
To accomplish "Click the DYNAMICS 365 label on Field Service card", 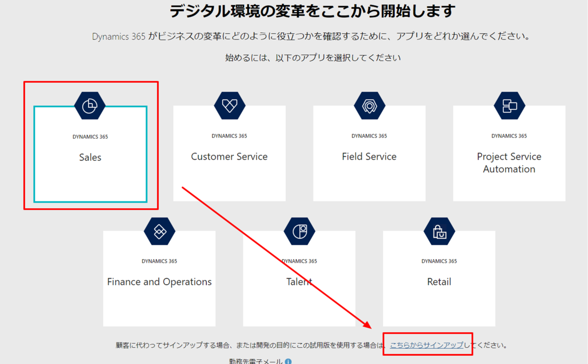I will tap(369, 136).
